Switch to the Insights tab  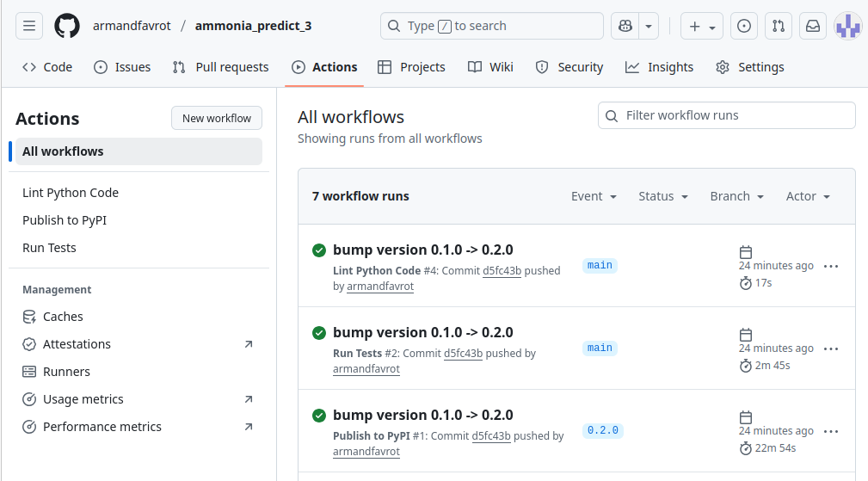(659, 67)
